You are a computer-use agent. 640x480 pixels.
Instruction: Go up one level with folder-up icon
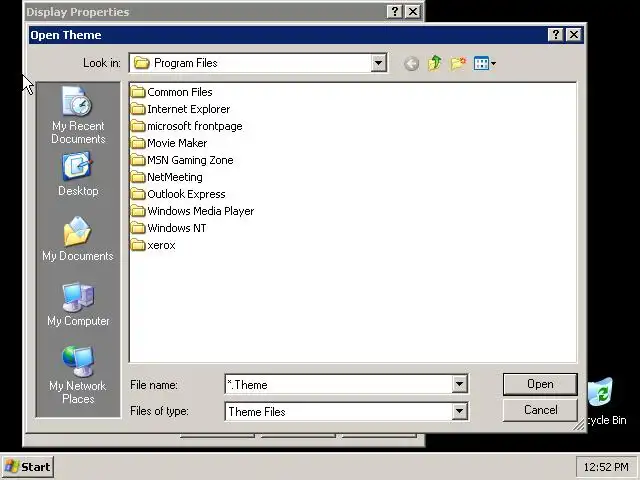pyautogui.click(x=435, y=63)
